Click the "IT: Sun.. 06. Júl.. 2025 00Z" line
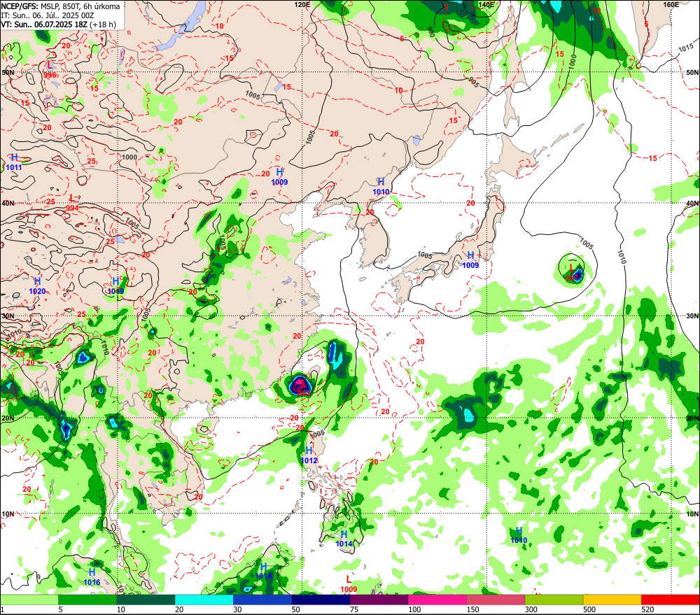The height and width of the screenshot is (615, 700). [48, 15]
